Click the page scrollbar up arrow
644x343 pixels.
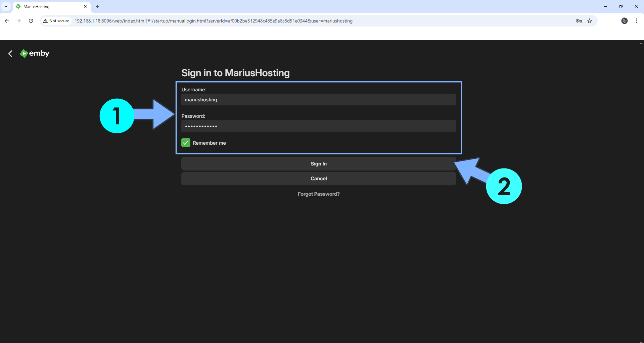pos(641,43)
